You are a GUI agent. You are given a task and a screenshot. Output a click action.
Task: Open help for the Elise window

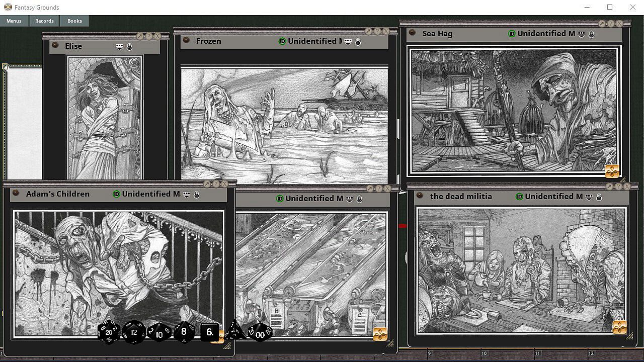tap(149, 36)
